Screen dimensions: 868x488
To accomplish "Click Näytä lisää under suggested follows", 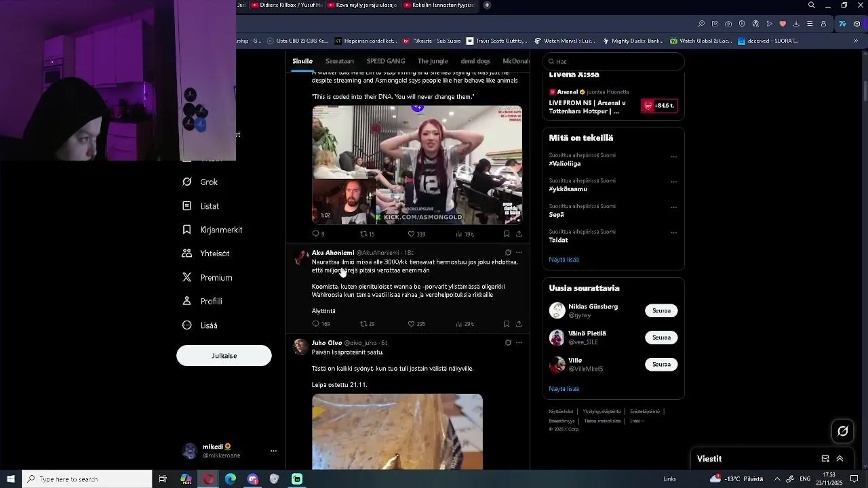I will (x=564, y=389).
